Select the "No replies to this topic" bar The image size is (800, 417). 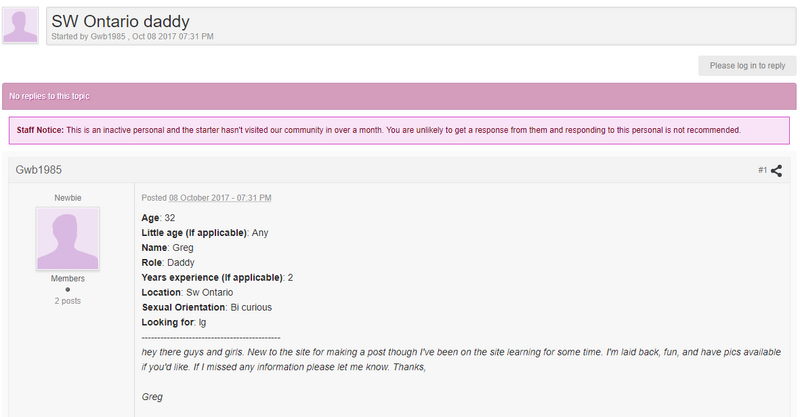[x=399, y=96]
